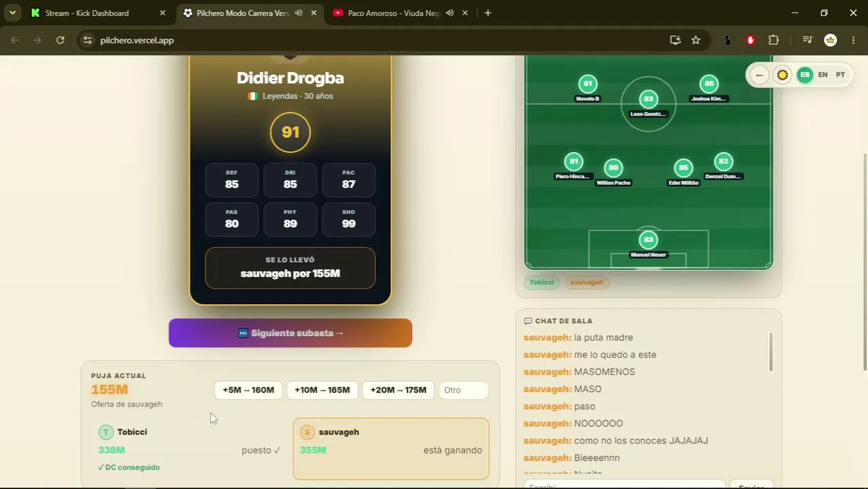This screenshot has height=489, width=868.
Task: Bid +20M to 175M
Action: pyautogui.click(x=398, y=390)
